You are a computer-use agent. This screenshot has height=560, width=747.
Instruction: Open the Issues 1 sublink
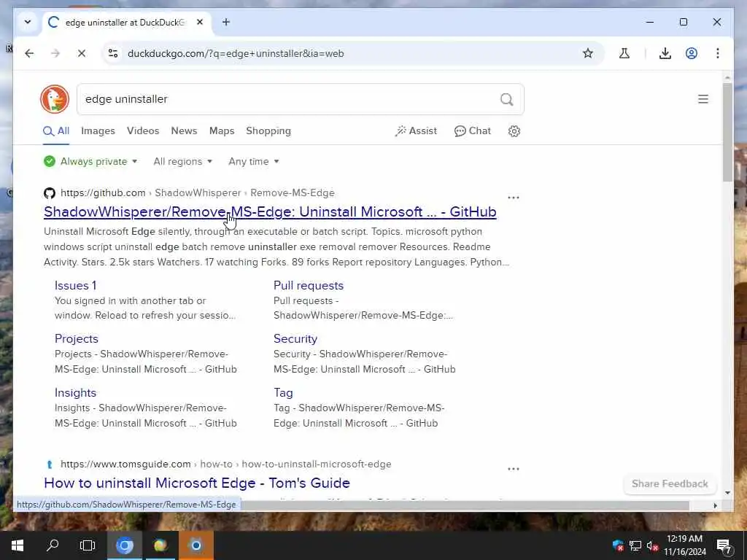(x=75, y=285)
